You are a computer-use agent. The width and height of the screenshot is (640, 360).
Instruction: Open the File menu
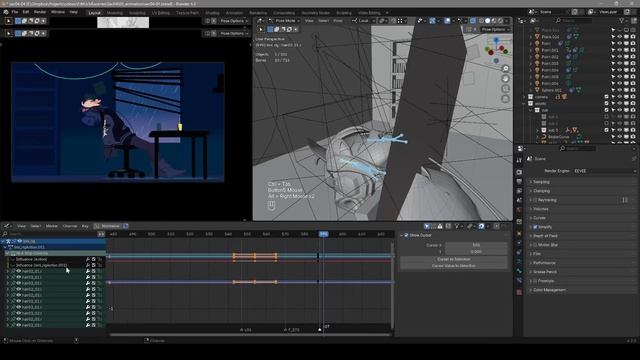pyautogui.click(x=15, y=12)
